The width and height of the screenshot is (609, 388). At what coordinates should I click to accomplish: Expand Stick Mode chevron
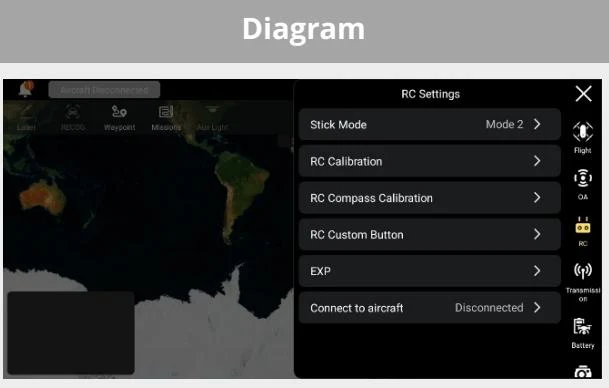tap(537, 124)
